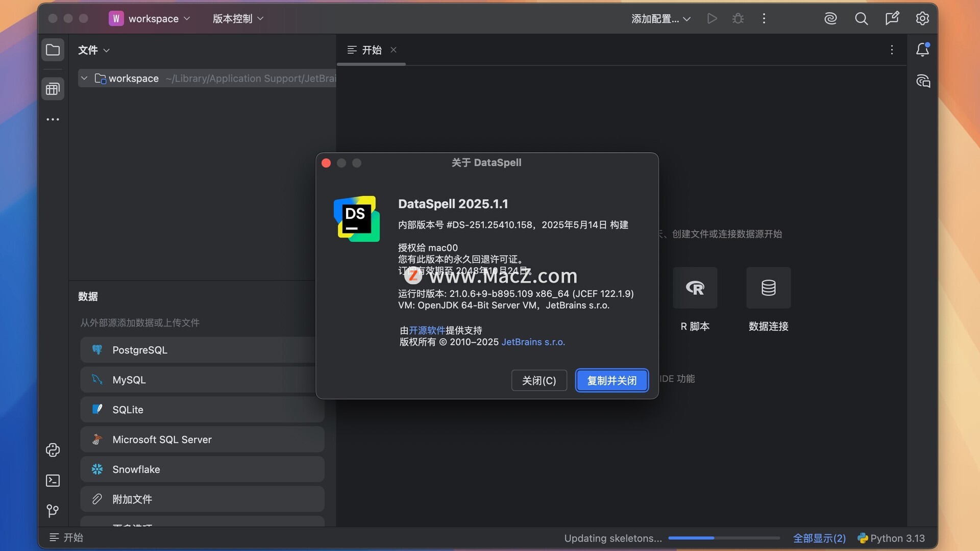The image size is (980, 551).
Task: Click the 复制并关闭 button
Action: (x=612, y=381)
